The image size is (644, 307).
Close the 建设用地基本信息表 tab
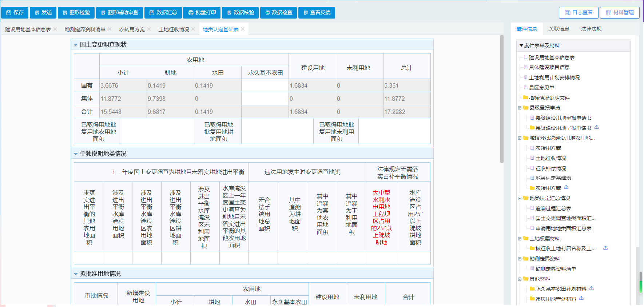[x=55, y=29]
